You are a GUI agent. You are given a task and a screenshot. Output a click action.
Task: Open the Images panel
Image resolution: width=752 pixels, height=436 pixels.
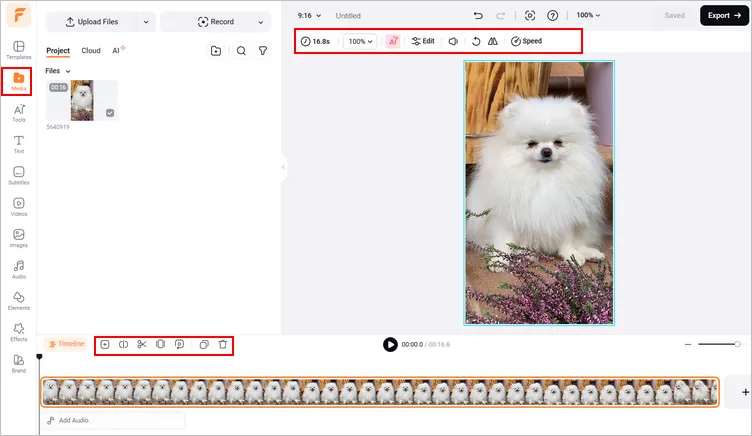[x=19, y=238]
